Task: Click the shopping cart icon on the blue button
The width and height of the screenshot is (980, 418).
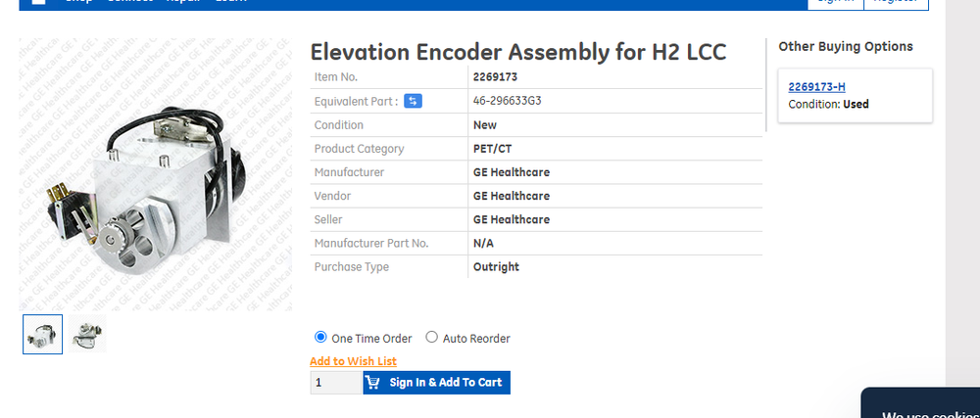Action: click(x=373, y=383)
